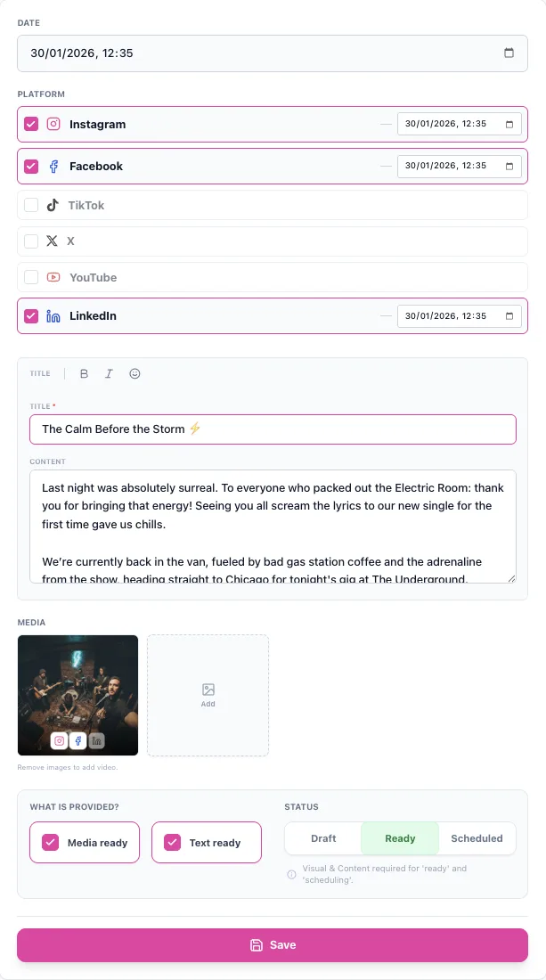Screen dimensions: 546x980
Task: Click the Instagram platform icon
Action: (x=55, y=124)
